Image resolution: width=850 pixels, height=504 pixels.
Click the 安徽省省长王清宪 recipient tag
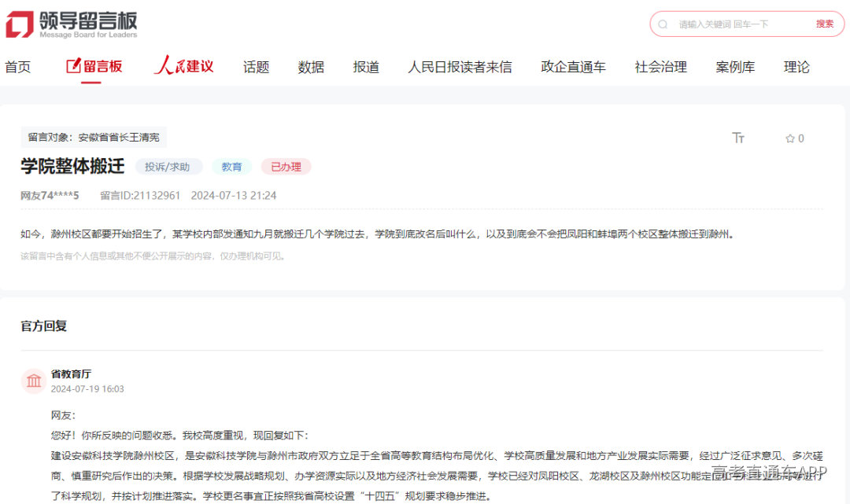click(94, 137)
